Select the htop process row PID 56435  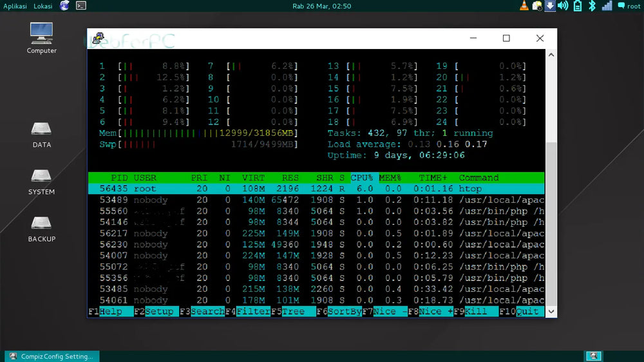(316, 189)
